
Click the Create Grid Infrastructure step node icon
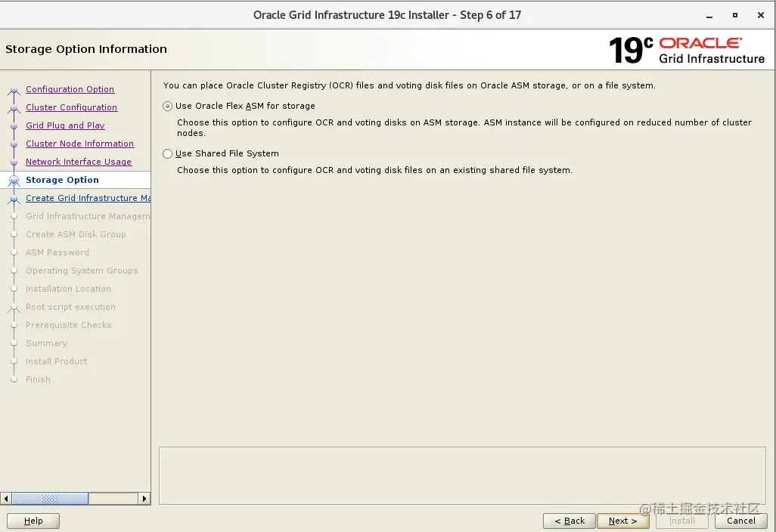[14, 199]
